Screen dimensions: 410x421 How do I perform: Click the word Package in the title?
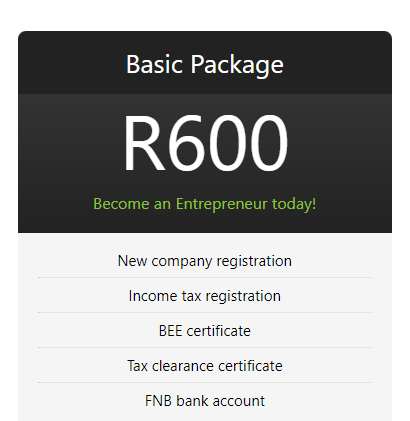click(237, 65)
